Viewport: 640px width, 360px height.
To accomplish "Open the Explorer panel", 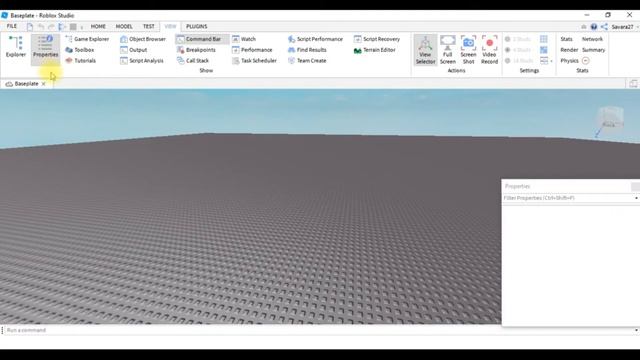I will pos(16,46).
